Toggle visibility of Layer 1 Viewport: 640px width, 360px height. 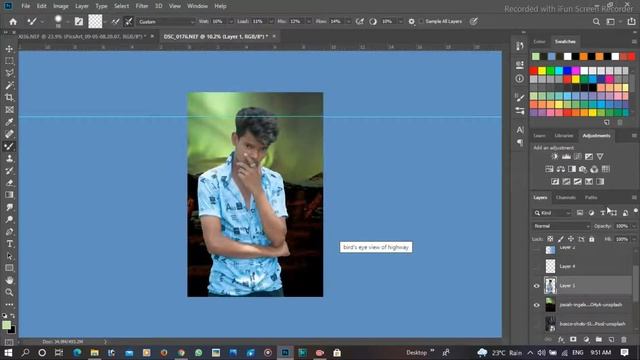(x=536, y=286)
